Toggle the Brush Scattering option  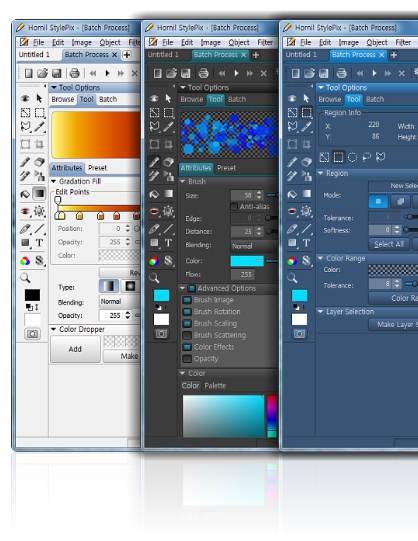[x=187, y=335]
